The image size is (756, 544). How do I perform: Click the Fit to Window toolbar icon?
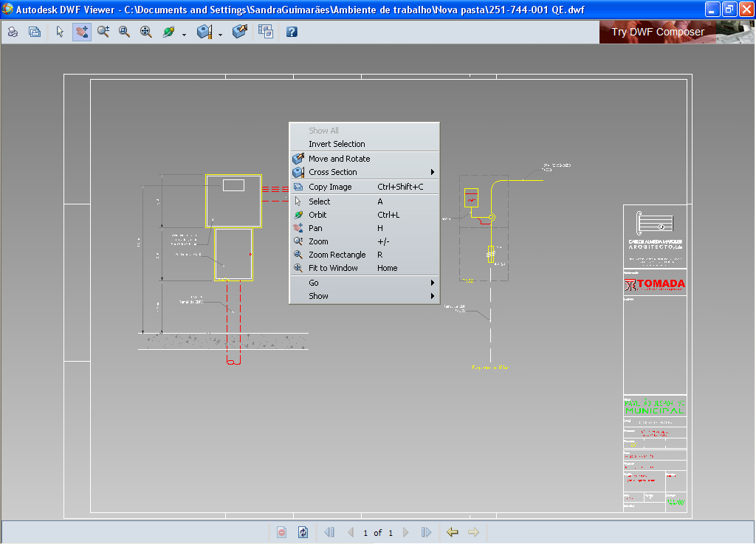point(146,32)
